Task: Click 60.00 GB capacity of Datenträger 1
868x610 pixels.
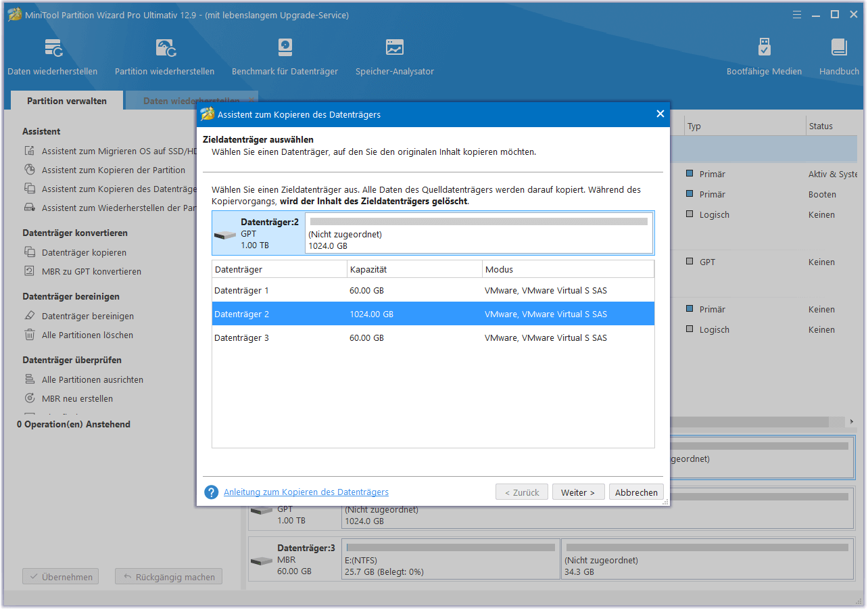Action: click(367, 290)
